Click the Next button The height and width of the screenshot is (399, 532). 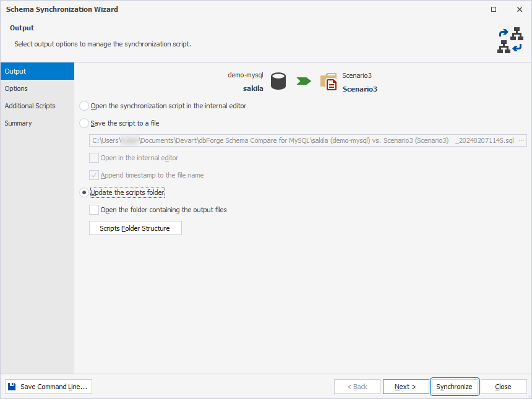tap(406, 387)
